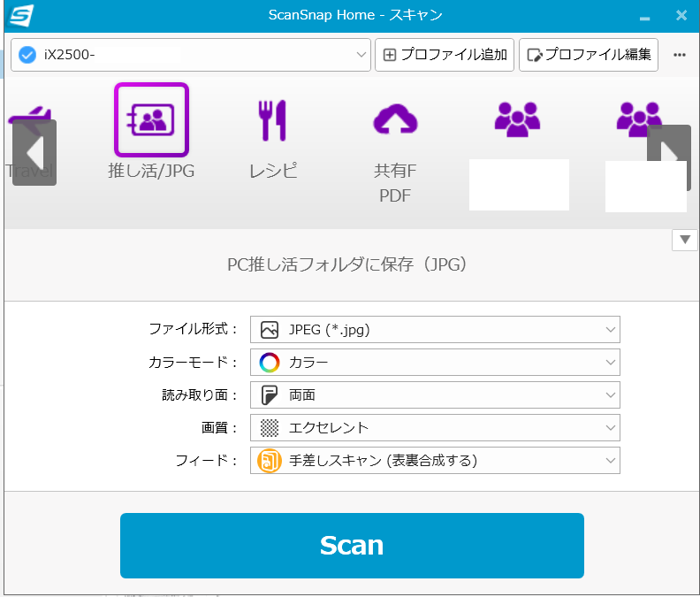Click the カラーモード label
700x597 pixels.
click(x=193, y=362)
